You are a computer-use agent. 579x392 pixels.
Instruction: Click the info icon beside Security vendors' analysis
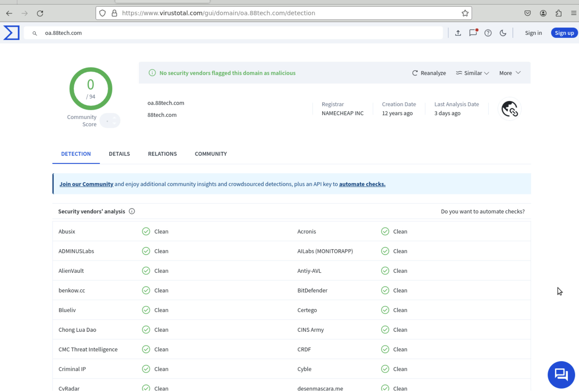[132, 211]
